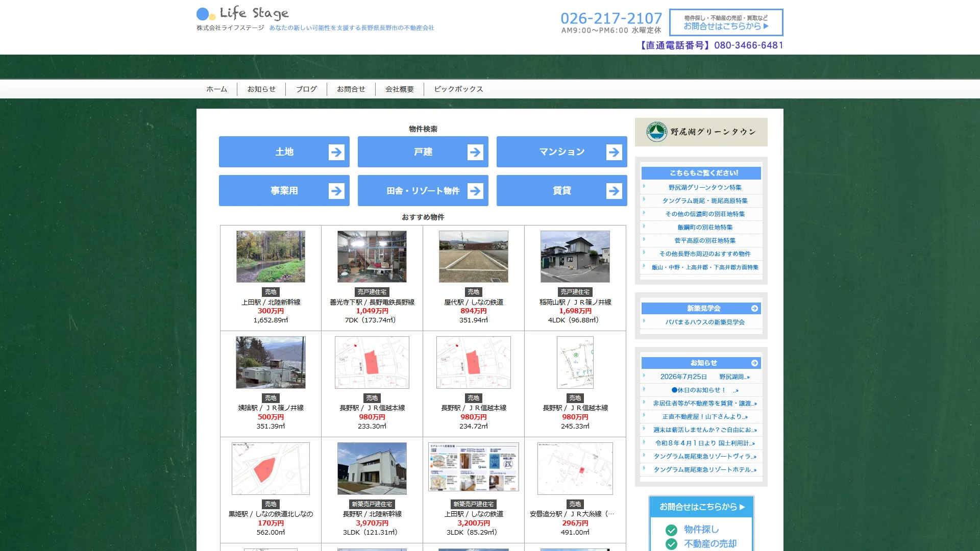Open 長野駅 3,970万円 new house thumbnail

(x=372, y=468)
